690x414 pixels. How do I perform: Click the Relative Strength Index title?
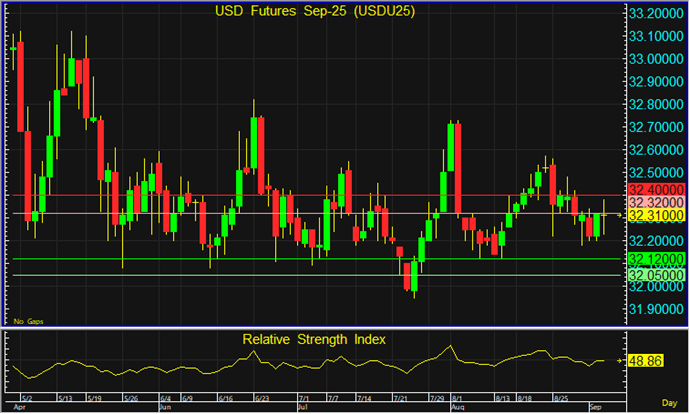(x=314, y=339)
